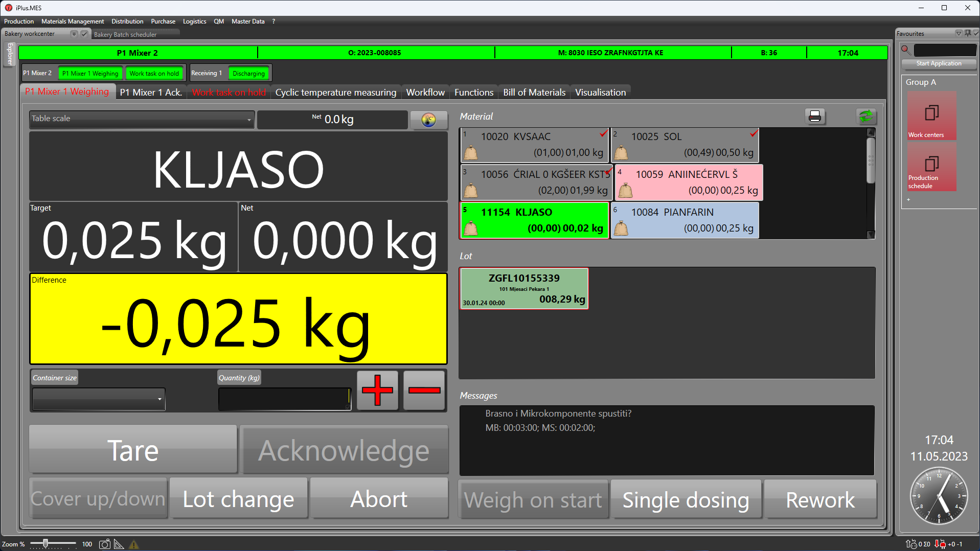The width and height of the screenshot is (980, 551).
Task: Adjust the Zoom % slider handle
Action: click(45, 543)
